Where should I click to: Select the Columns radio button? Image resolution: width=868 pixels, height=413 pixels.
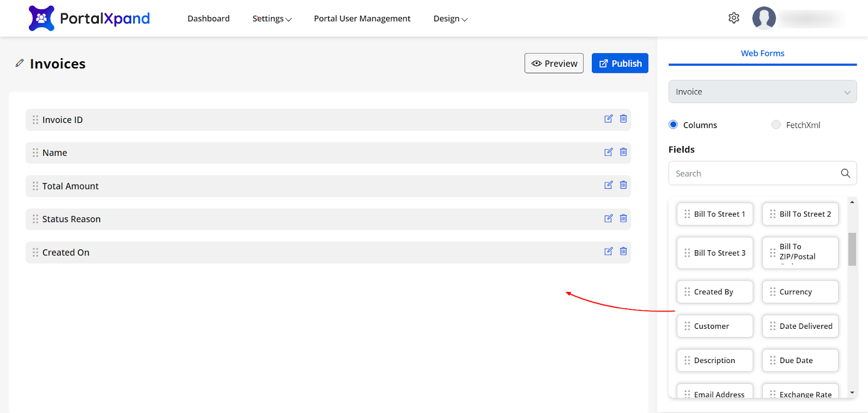[x=673, y=125]
